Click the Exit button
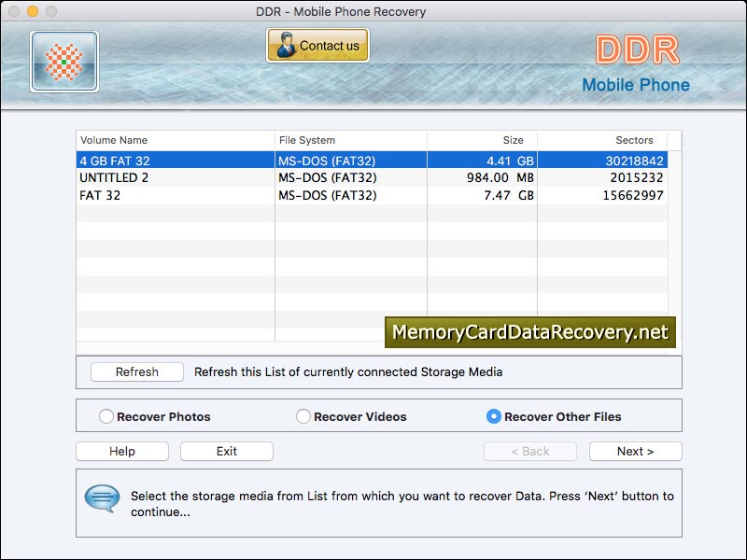This screenshot has width=747, height=560. [x=226, y=451]
